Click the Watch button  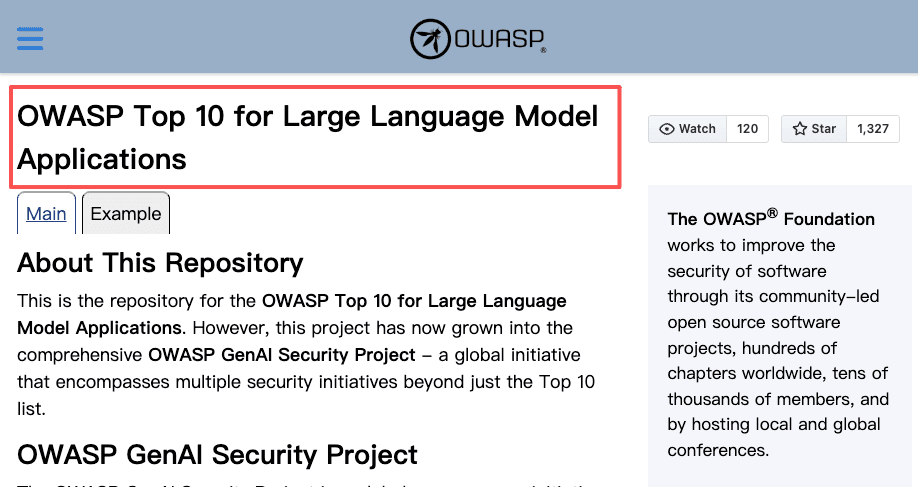click(x=687, y=129)
